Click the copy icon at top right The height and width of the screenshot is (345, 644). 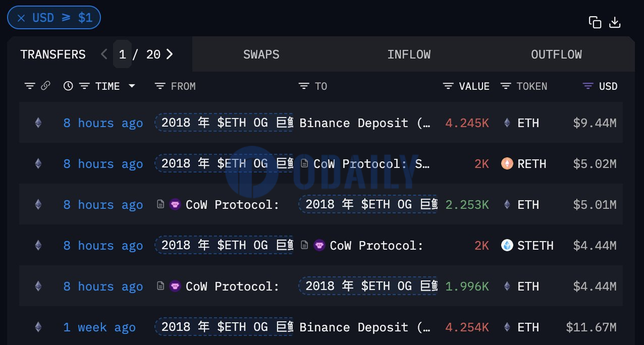595,22
